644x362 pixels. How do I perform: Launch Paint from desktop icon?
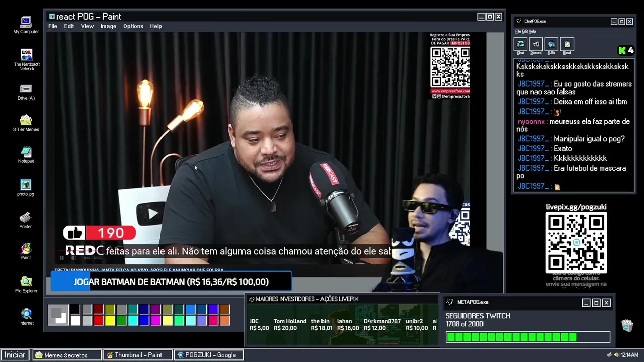point(26,251)
